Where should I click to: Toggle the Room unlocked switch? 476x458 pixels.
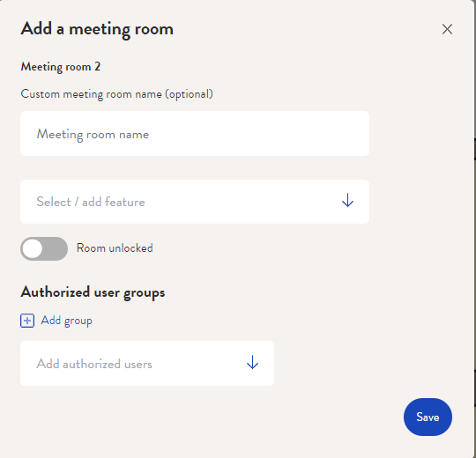44,248
